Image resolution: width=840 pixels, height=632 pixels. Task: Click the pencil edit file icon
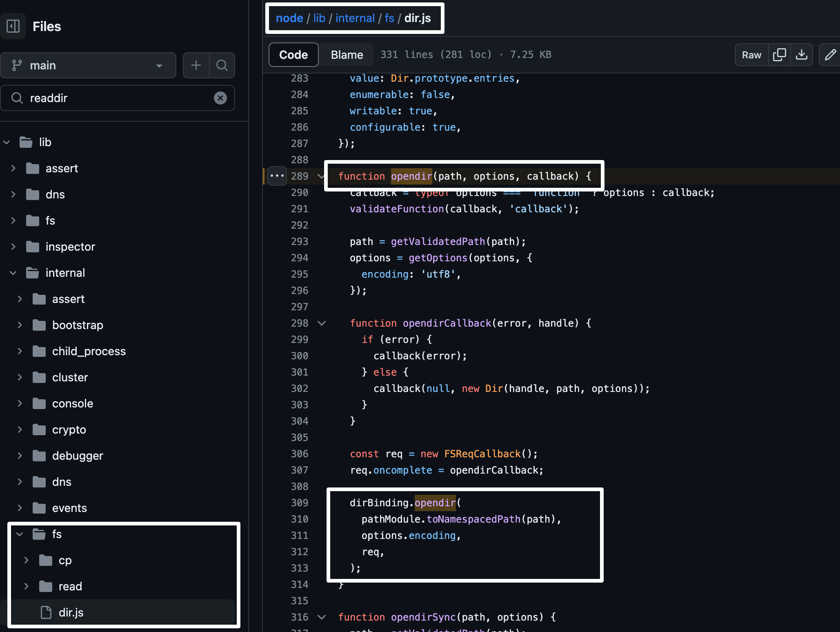[x=830, y=55]
